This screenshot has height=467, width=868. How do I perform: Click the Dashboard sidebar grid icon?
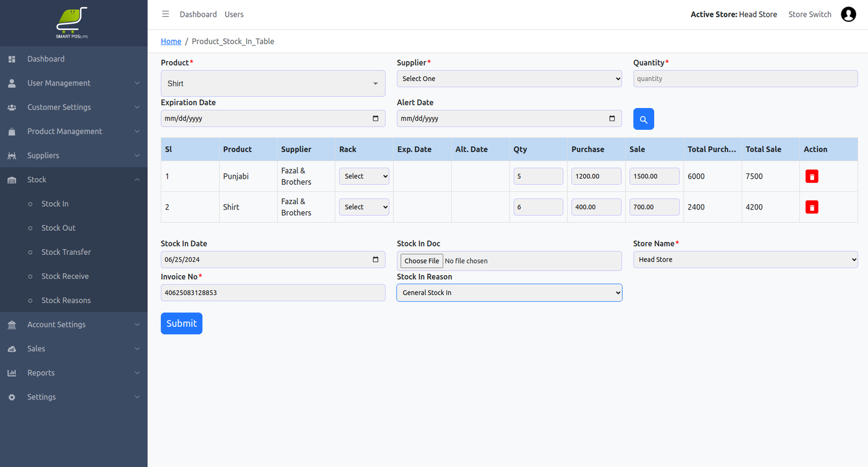[12, 59]
